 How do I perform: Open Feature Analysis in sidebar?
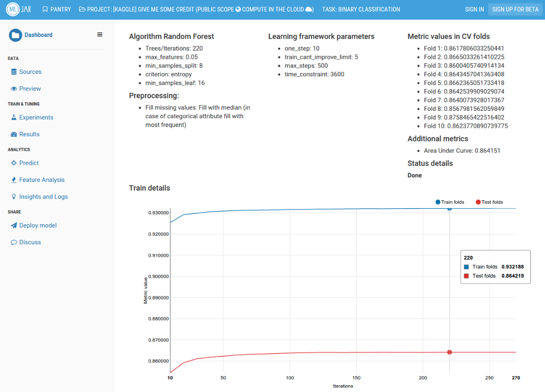[x=41, y=180]
